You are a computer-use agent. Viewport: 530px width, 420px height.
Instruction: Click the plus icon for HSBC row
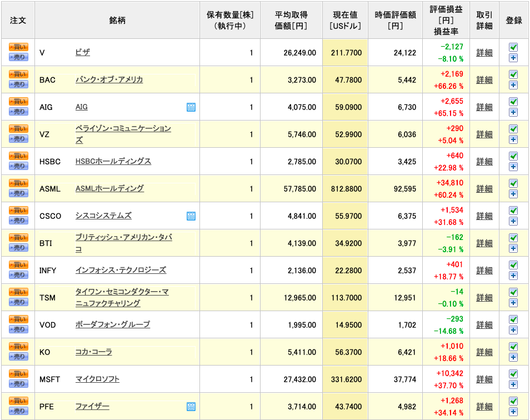[x=513, y=167]
